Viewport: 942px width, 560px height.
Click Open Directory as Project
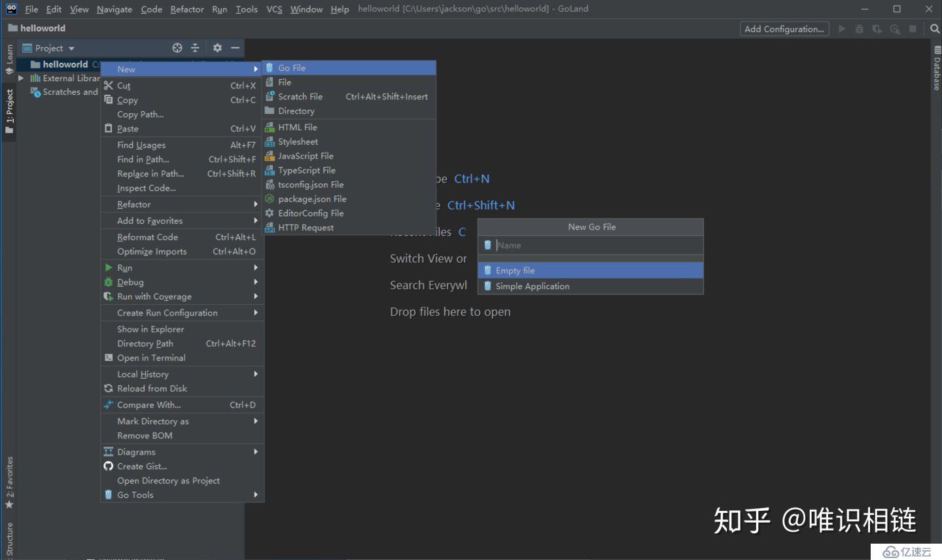pyautogui.click(x=183, y=481)
